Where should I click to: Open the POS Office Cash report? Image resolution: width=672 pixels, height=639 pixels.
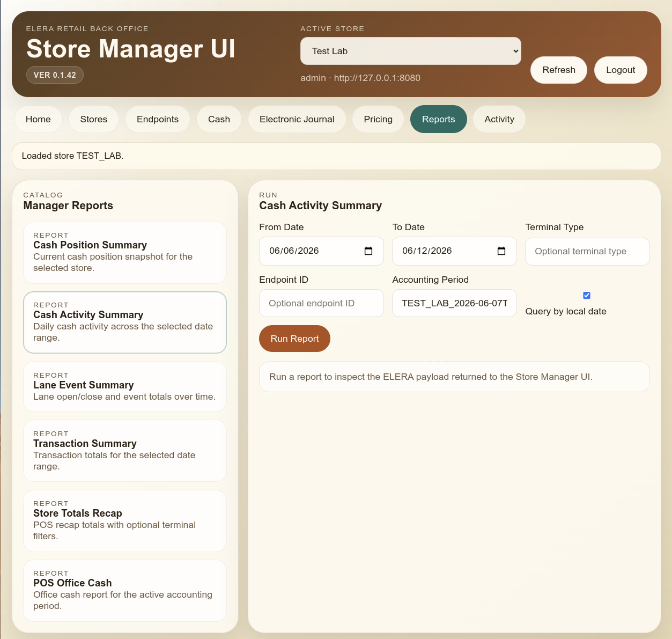point(125,591)
